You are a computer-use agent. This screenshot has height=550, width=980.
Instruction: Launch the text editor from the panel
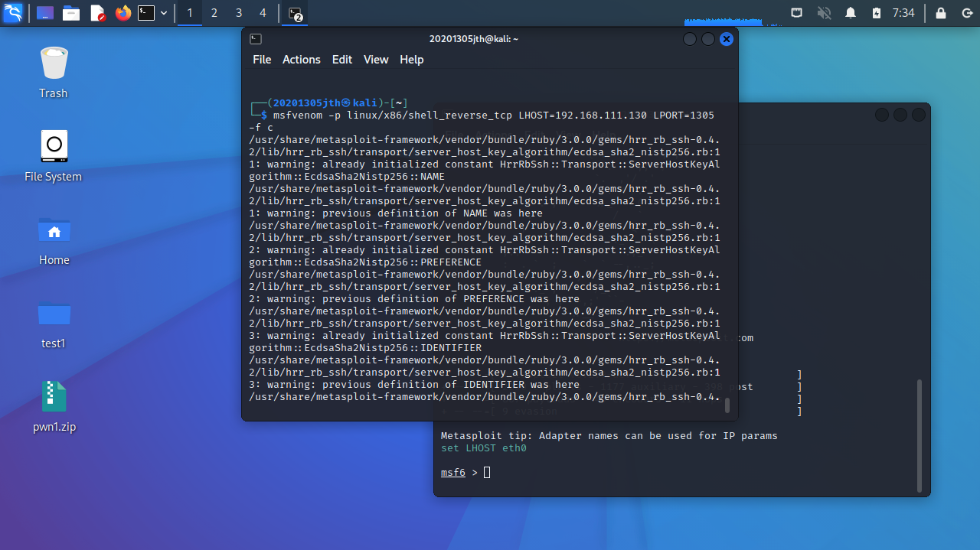pos(97,13)
